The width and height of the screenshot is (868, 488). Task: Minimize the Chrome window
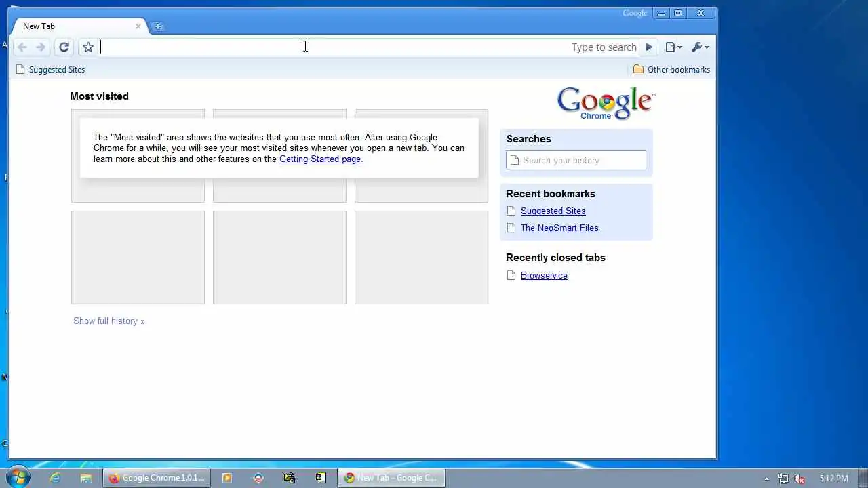coord(661,13)
